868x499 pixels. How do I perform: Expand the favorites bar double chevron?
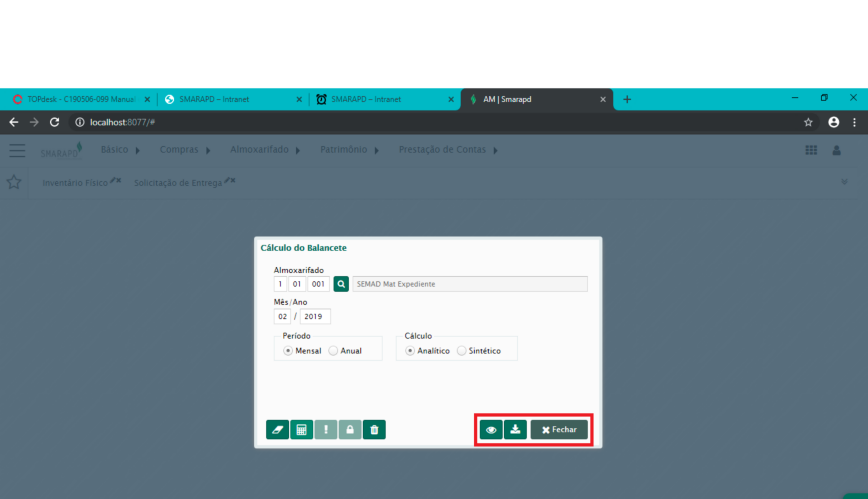coord(844,182)
